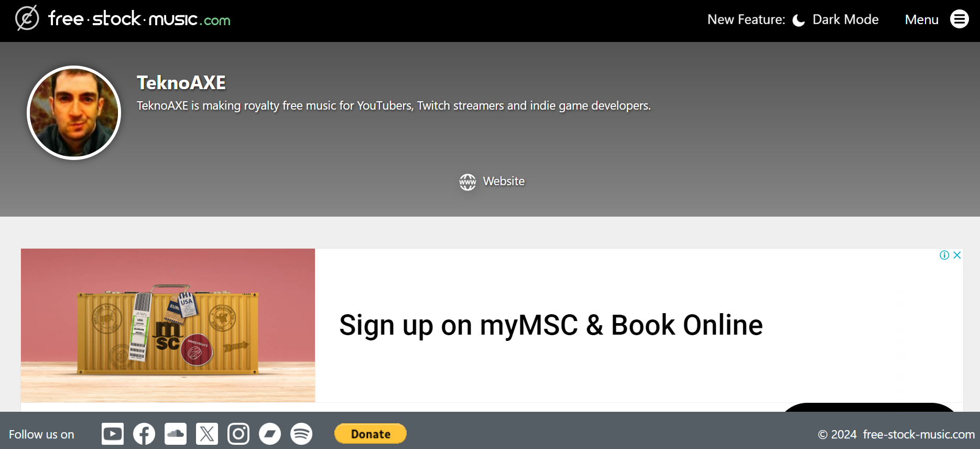Open the SoundCloud icon
The height and width of the screenshot is (449, 980).
pos(176,434)
